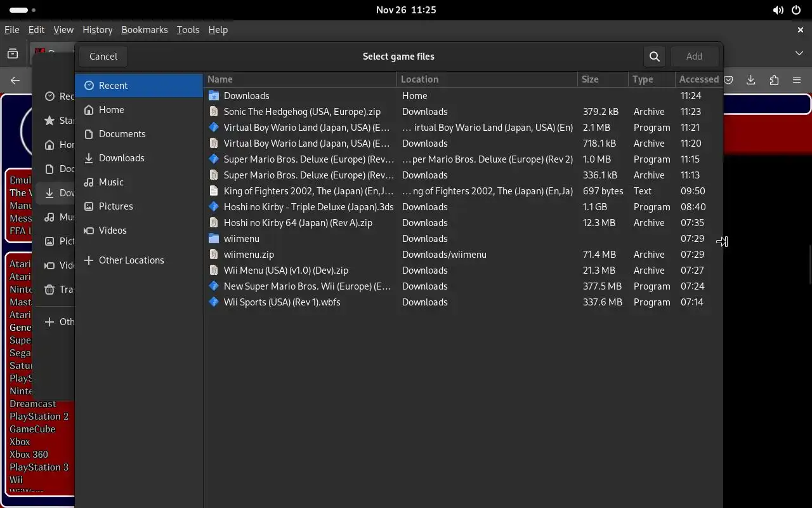Select the wiimenu folder row
812x508 pixels.
(x=463, y=238)
